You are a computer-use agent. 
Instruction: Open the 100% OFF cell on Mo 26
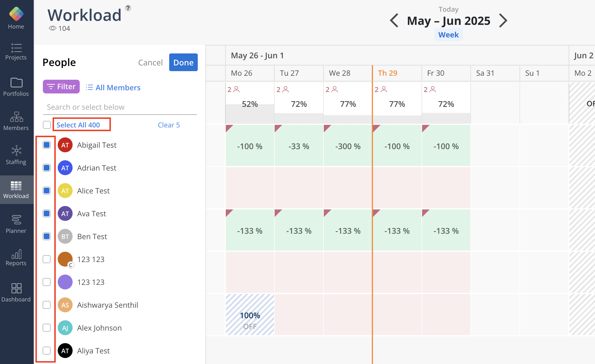[250, 315]
